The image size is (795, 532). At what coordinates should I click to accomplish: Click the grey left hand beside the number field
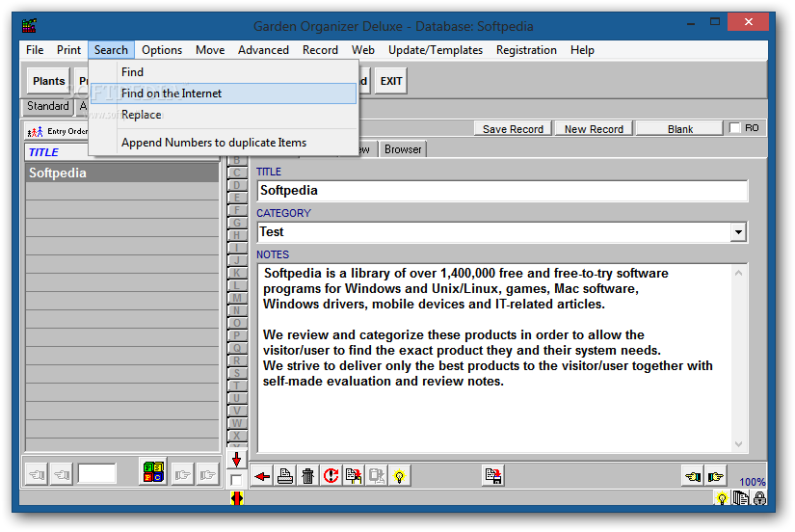(x=62, y=475)
